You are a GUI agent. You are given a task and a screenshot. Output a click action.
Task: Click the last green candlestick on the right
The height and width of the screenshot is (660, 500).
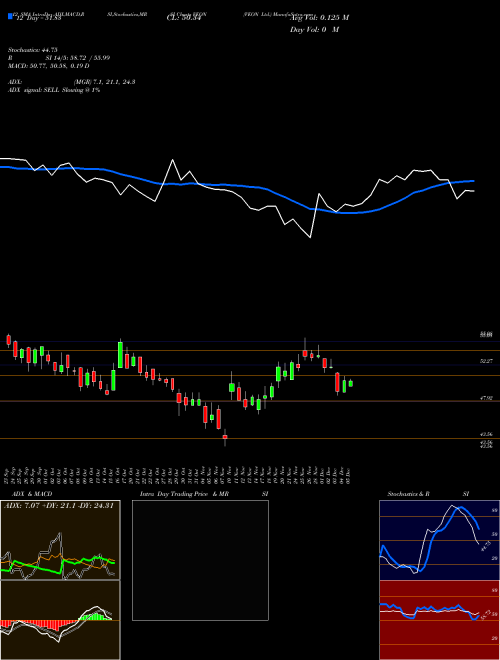[x=351, y=383]
